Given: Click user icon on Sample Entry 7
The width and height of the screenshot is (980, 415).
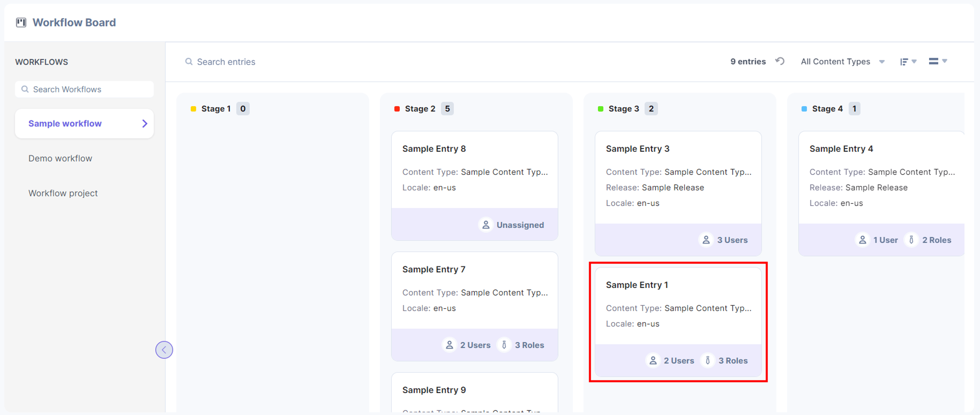Looking at the screenshot, I should coord(449,345).
